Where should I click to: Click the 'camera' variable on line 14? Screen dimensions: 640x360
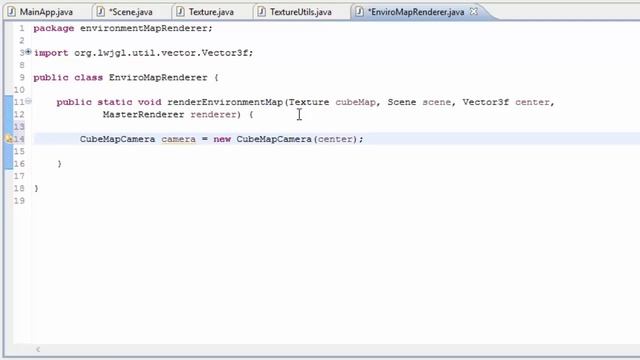tap(178, 139)
